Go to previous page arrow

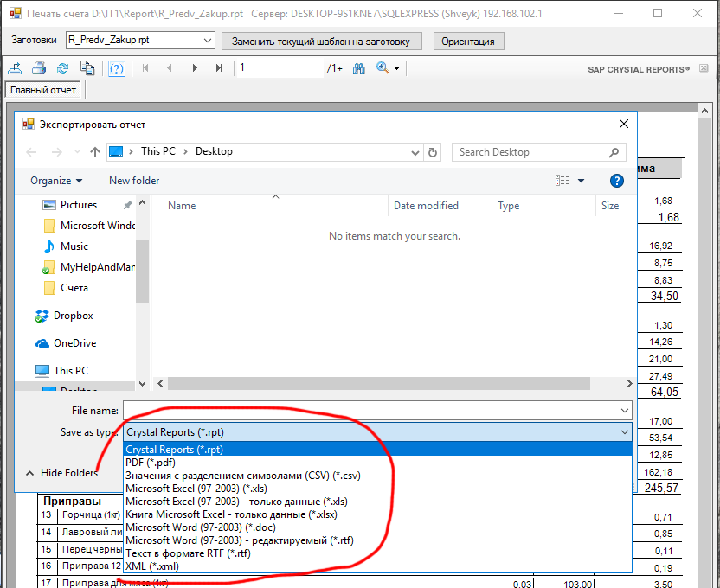point(170,68)
